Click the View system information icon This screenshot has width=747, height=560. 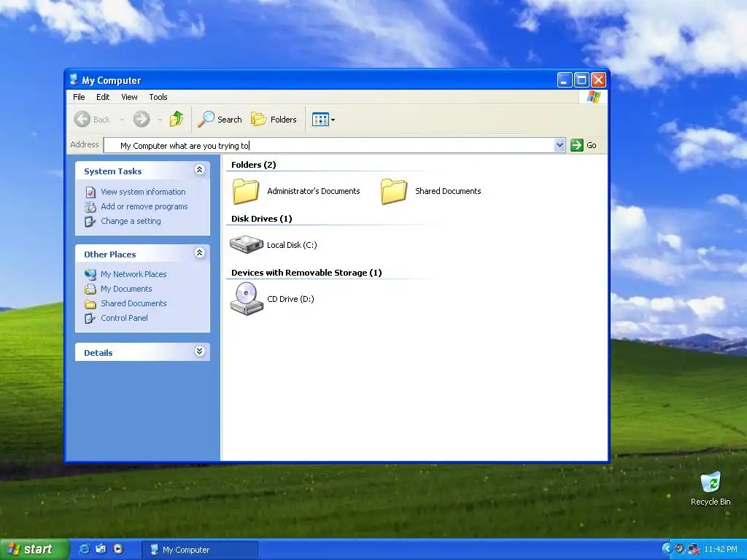(x=90, y=192)
